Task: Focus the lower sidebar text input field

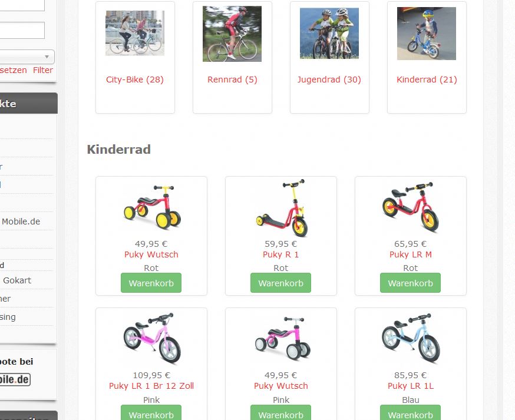Action: tap(22, 31)
